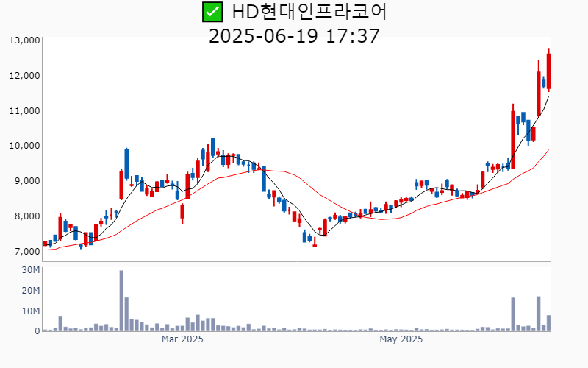Click the 30M volume axis label
588x368 pixels.
click(31, 270)
